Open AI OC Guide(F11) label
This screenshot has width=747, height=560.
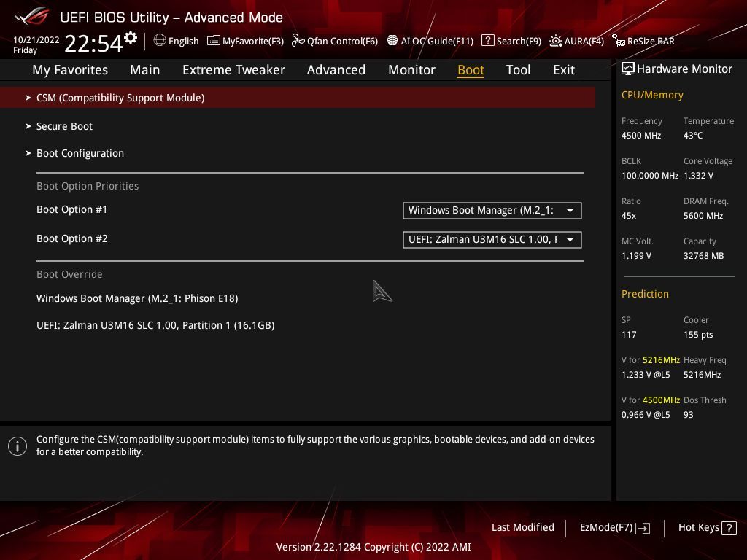tap(437, 41)
